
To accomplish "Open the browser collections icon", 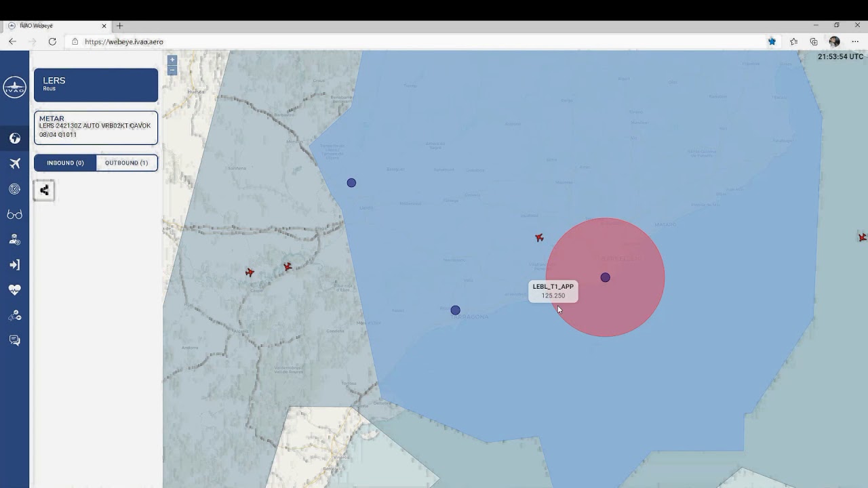I will pos(814,41).
